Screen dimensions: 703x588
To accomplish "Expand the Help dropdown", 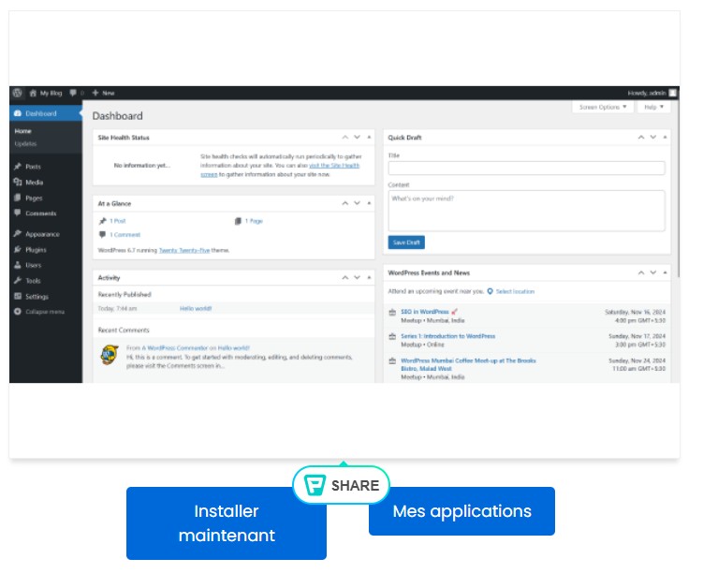I will point(654,107).
